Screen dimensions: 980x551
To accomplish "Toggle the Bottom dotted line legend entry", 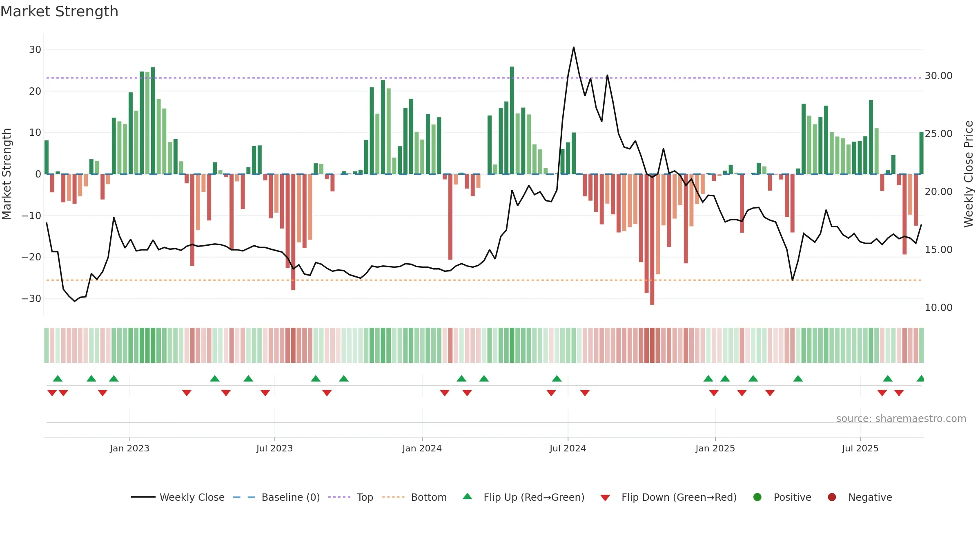I will pos(414,497).
